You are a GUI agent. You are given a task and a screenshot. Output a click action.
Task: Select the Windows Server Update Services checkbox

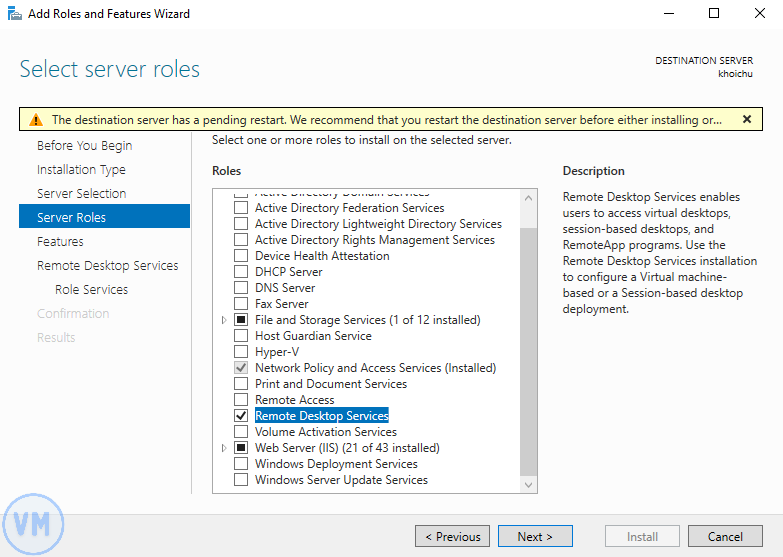[240, 480]
